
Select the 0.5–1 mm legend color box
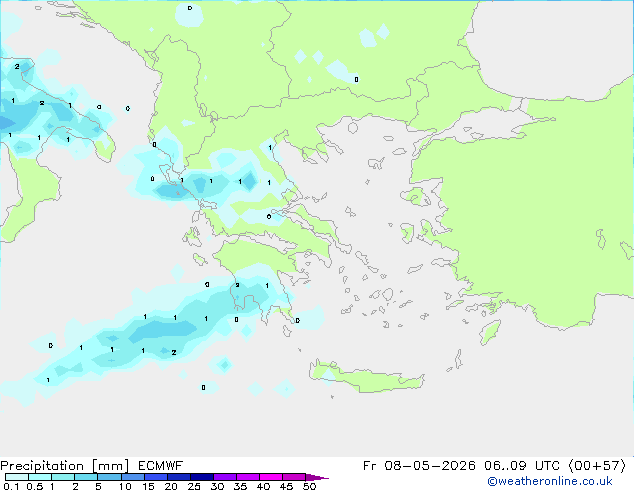(x=40, y=477)
